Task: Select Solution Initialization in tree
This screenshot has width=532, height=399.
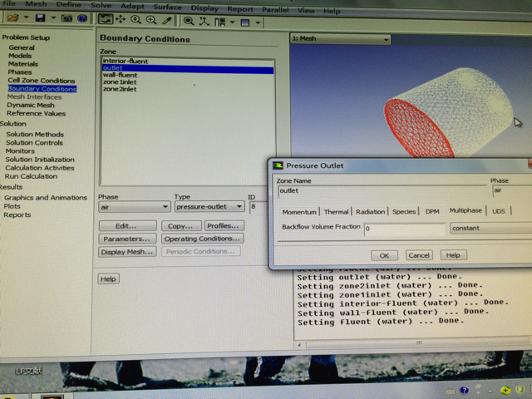Action: point(40,160)
